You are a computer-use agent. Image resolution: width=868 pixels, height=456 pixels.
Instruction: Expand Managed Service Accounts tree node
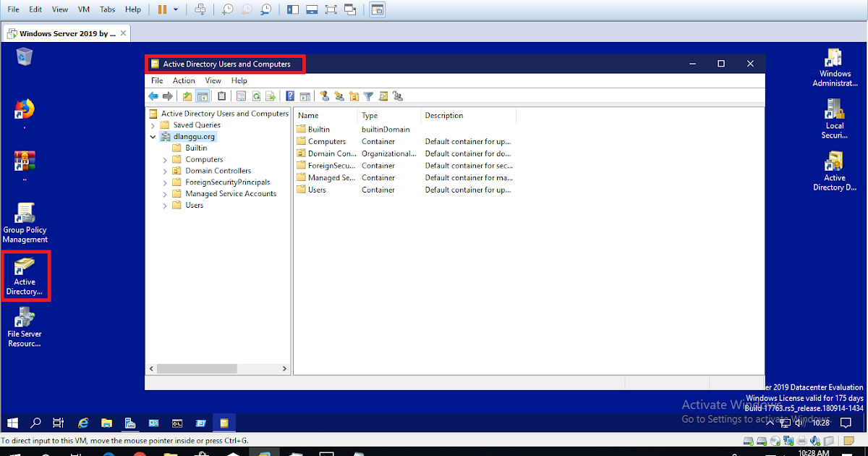[x=165, y=194]
